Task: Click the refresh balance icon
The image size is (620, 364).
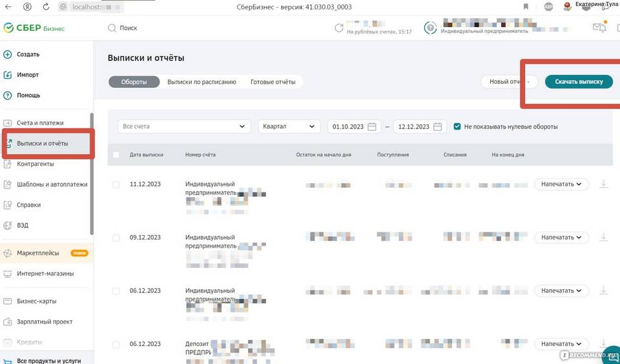Action: pyautogui.click(x=339, y=28)
